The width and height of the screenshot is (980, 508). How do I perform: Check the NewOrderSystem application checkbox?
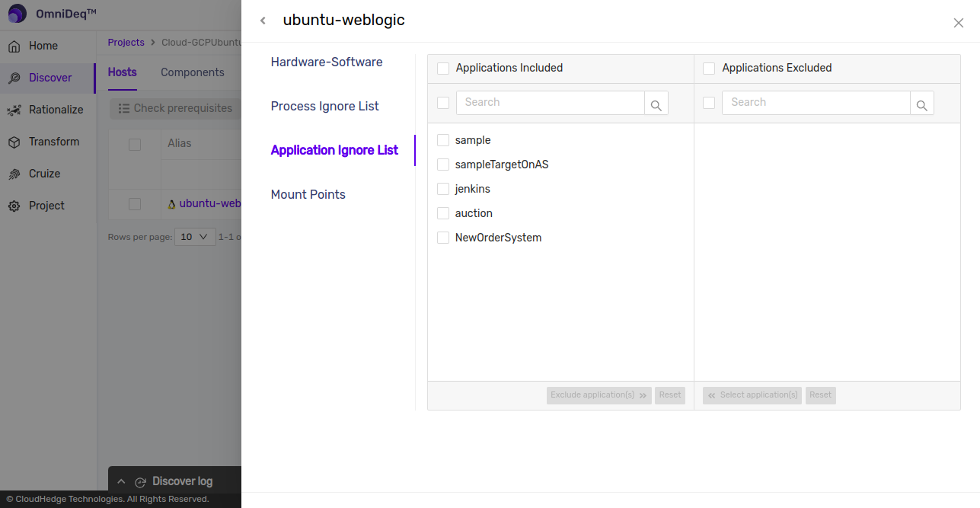click(443, 238)
